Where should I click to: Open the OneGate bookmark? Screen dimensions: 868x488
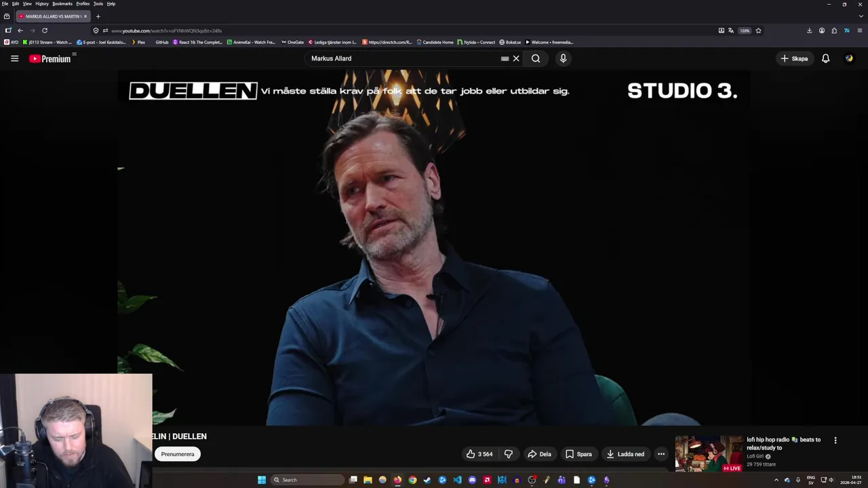point(292,42)
